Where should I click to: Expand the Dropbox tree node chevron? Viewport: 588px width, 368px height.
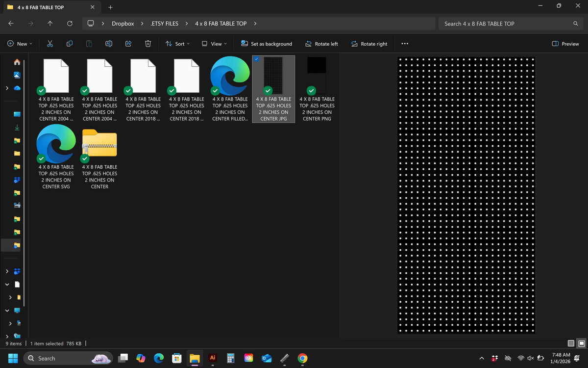point(7,271)
